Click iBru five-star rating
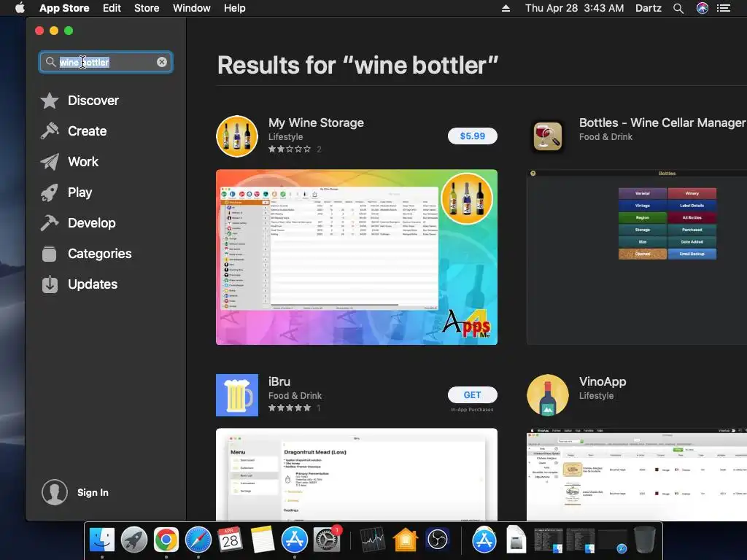 (x=290, y=408)
